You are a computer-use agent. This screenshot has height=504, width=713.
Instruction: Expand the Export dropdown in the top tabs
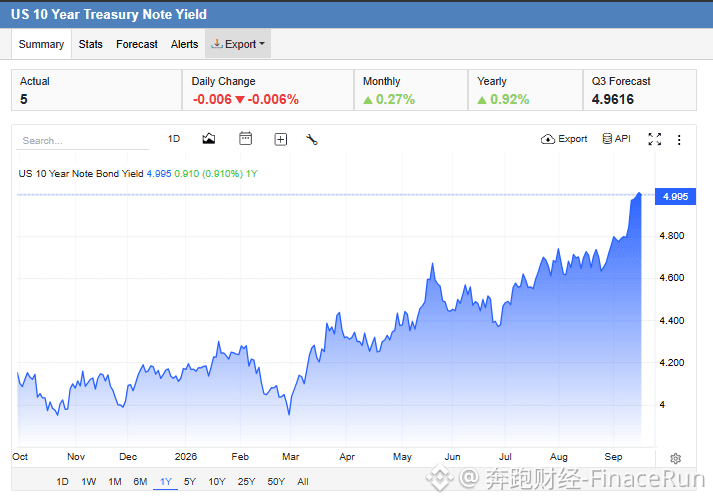coord(238,44)
